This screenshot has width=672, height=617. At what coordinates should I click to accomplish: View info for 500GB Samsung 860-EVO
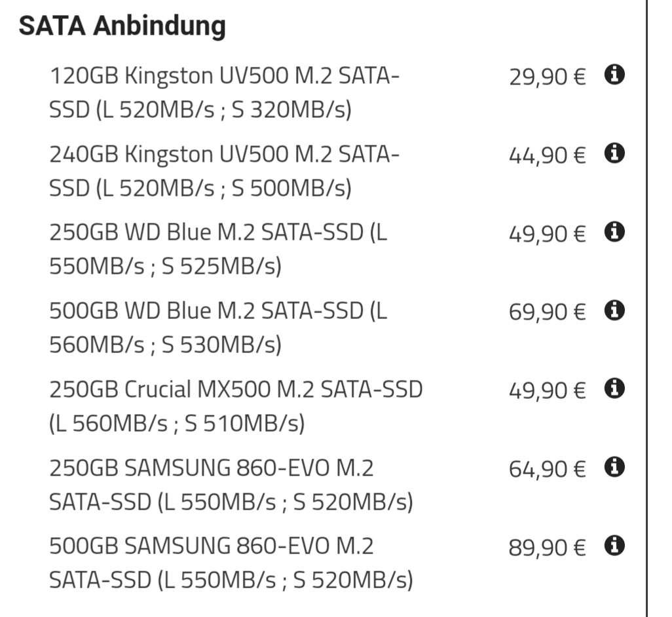614,546
